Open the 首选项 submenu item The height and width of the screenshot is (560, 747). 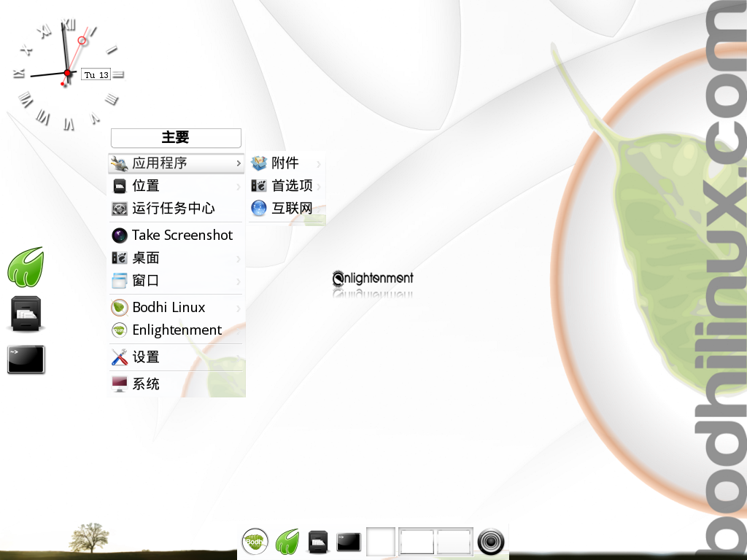click(287, 186)
